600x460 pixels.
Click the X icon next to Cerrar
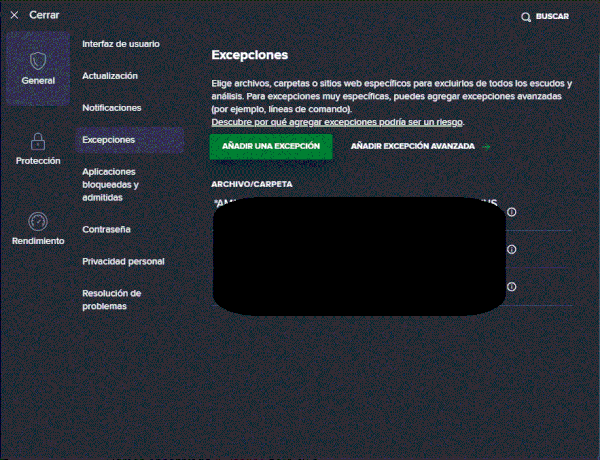pyautogui.click(x=14, y=15)
